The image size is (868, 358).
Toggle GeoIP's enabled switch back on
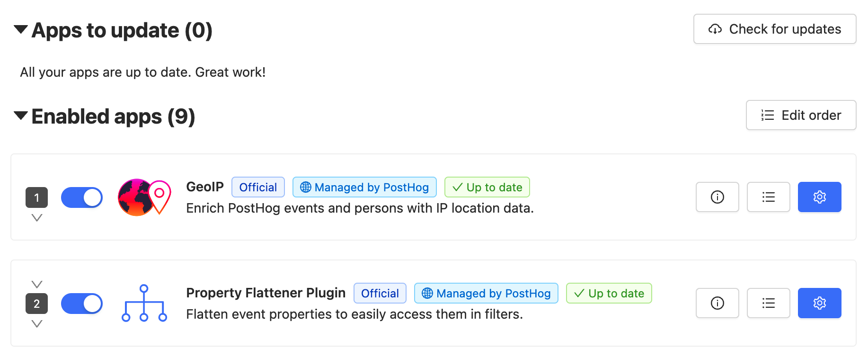click(x=81, y=197)
